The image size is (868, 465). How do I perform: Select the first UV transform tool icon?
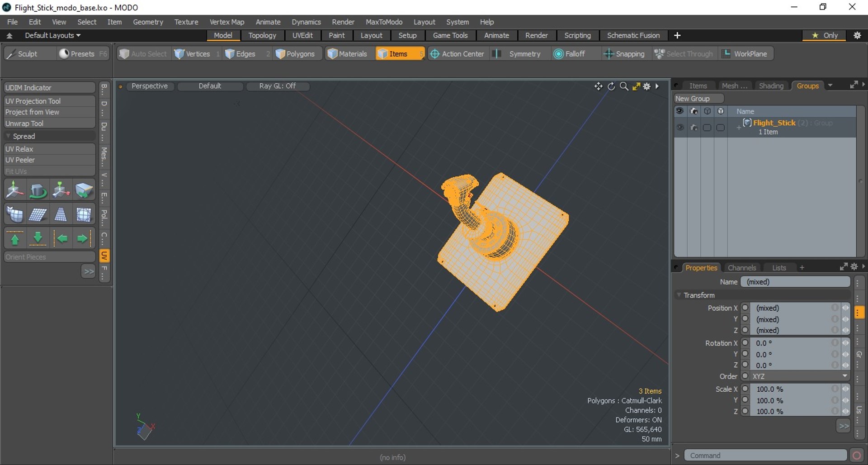point(15,190)
